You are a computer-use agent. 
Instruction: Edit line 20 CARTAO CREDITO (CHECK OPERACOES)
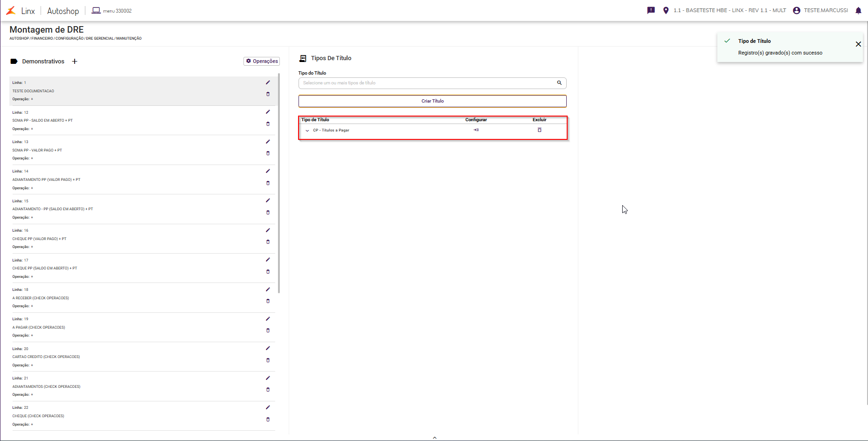268,348
